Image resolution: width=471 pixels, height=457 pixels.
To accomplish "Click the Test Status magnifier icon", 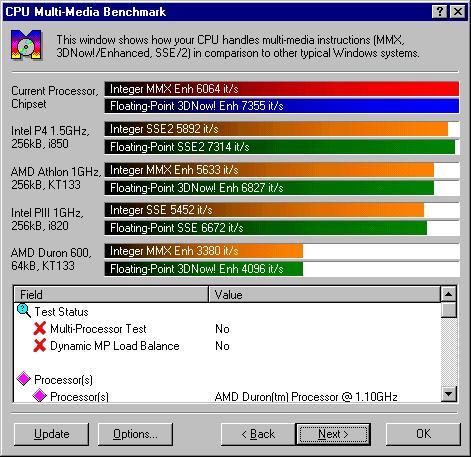I will (x=24, y=311).
